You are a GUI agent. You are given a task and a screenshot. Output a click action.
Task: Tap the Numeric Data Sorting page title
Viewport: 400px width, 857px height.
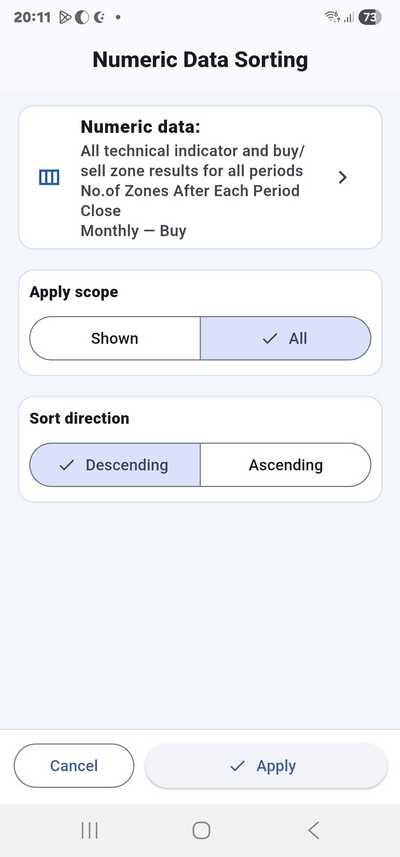200,60
